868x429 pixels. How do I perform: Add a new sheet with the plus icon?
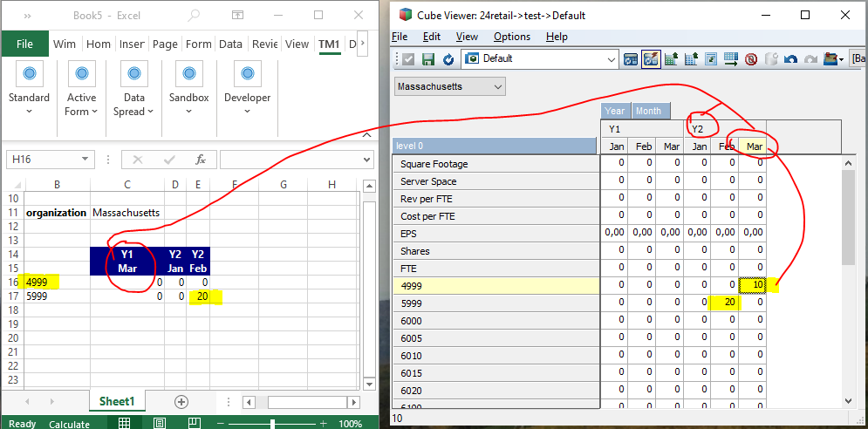tap(181, 402)
